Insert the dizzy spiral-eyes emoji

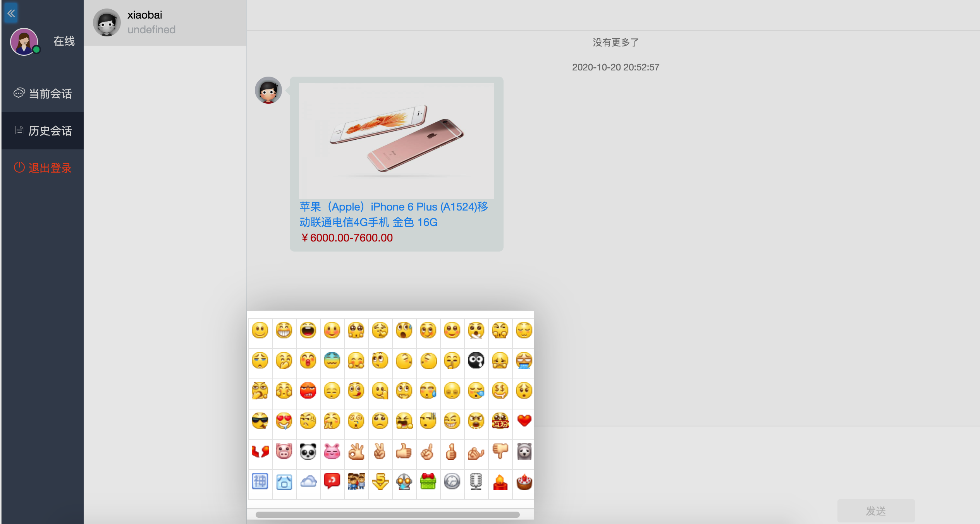coord(356,421)
